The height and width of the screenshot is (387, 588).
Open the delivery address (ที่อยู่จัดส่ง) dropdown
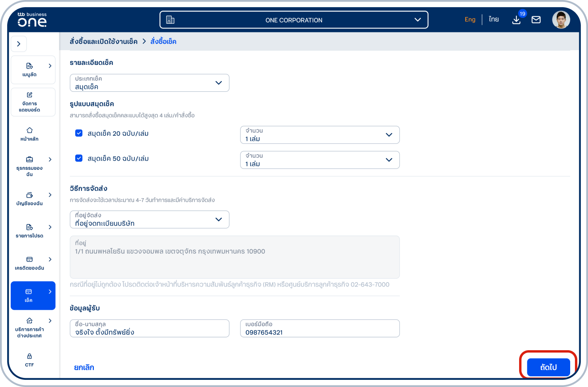click(x=149, y=219)
